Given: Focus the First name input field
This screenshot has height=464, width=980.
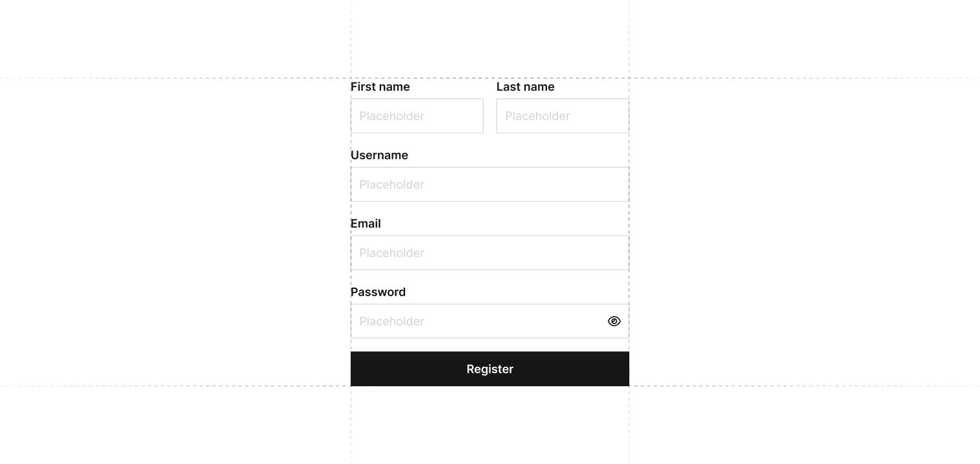Looking at the screenshot, I should point(417,116).
